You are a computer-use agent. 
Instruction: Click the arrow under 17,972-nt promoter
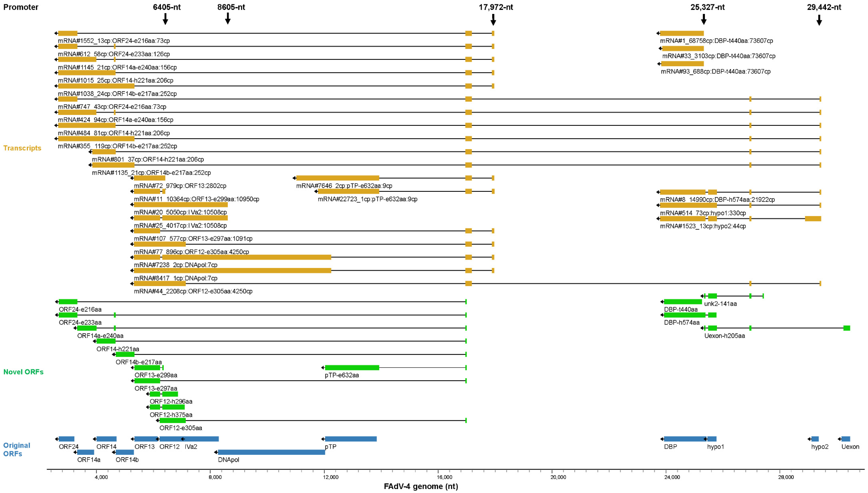pyautogui.click(x=493, y=20)
